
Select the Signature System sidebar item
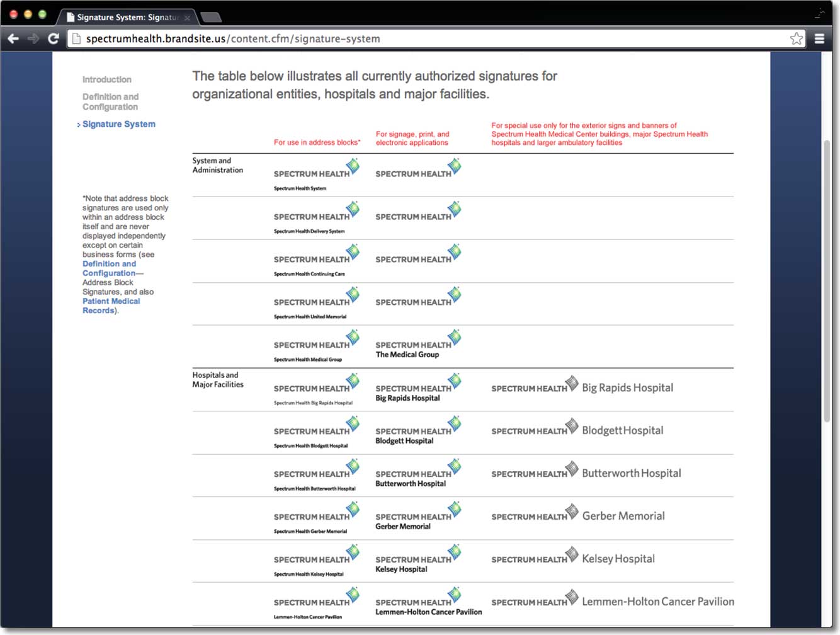[x=119, y=124]
